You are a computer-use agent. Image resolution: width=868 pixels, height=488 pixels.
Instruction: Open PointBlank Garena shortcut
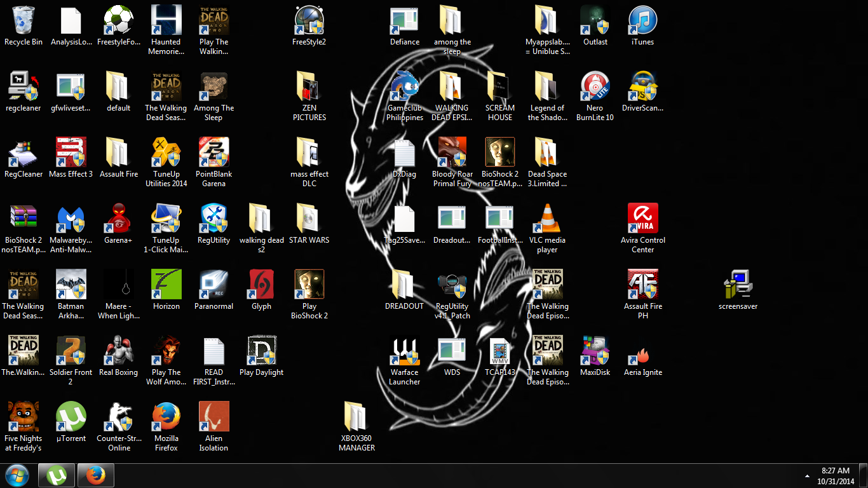point(214,152)
